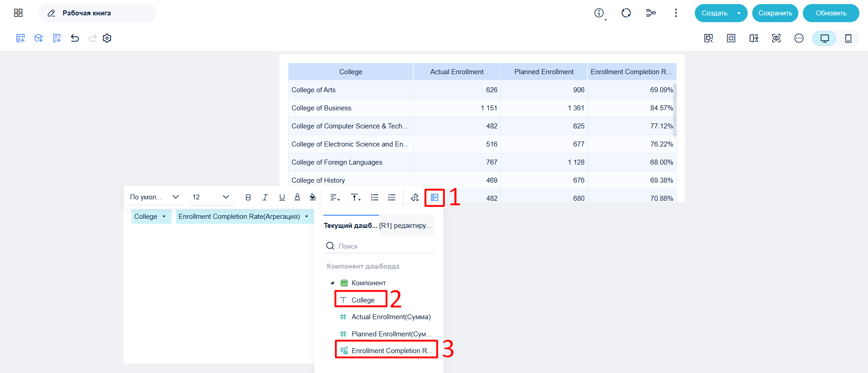Screen dimensions: 868x373
Task: Click the Обновить button
Action: coord(831,13)
